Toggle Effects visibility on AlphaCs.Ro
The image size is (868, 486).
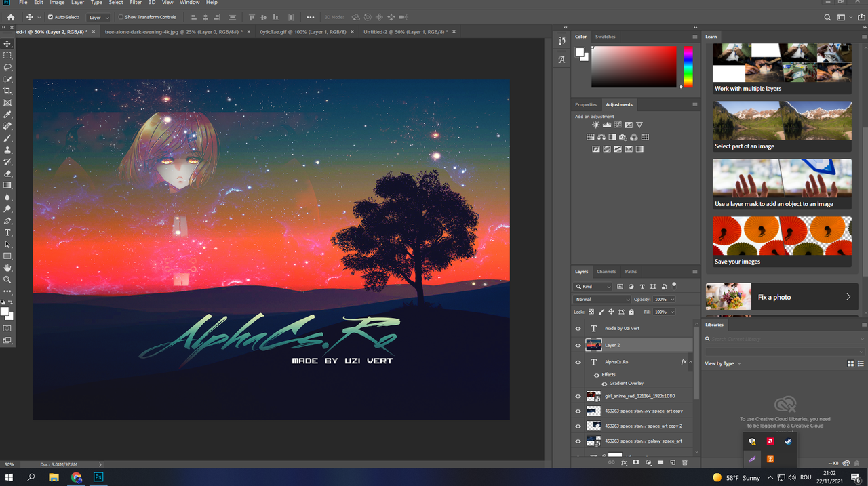[597, 374]
